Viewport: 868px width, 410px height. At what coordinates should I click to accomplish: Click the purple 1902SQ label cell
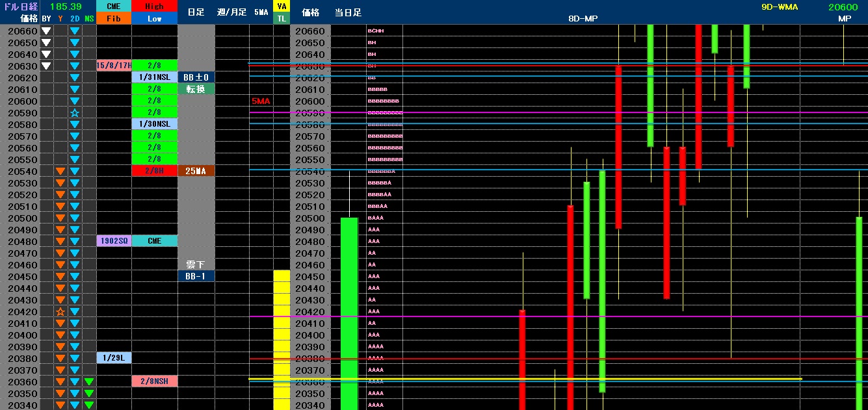tap(114, 241)
